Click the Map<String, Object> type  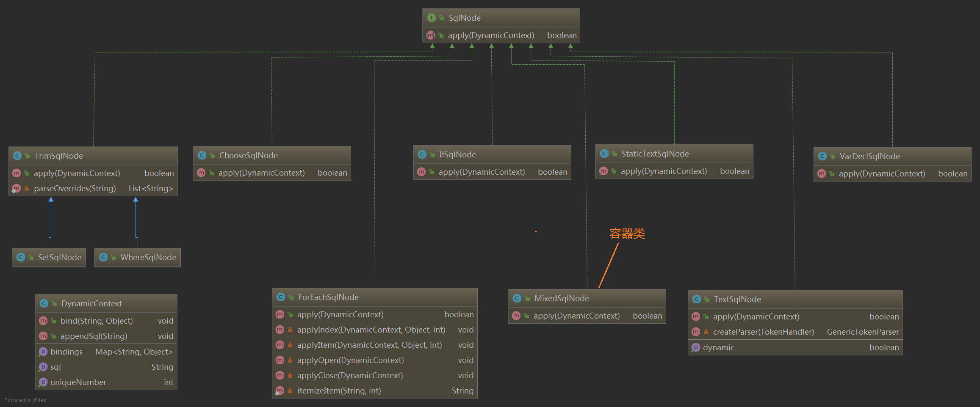(x=134, y=352)
